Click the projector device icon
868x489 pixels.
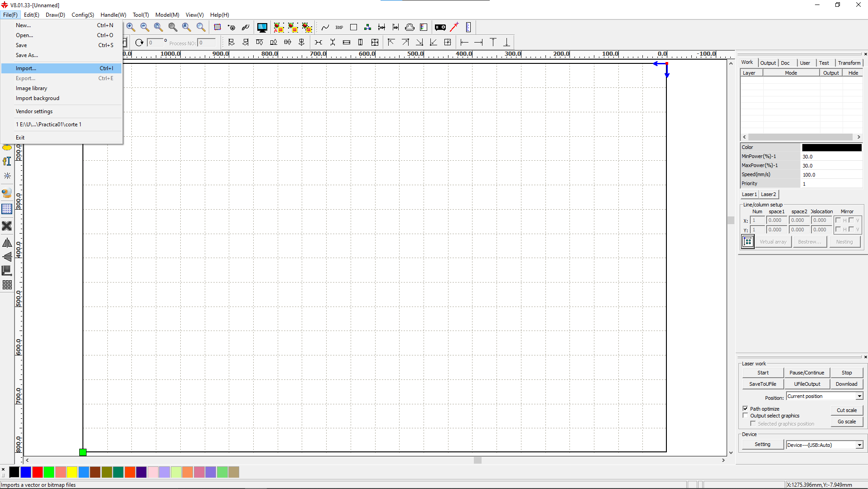pyautogui.click(x=440, y=28)
